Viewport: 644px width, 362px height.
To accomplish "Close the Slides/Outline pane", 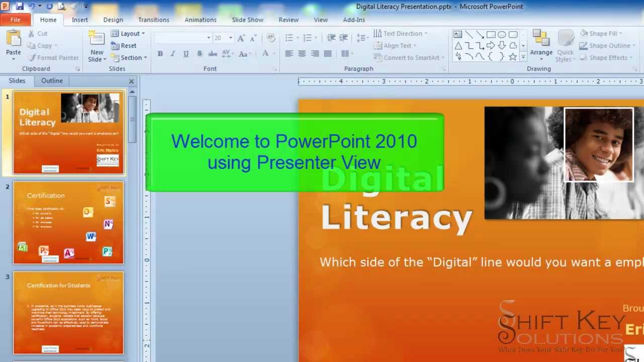I will click(131, 81).
